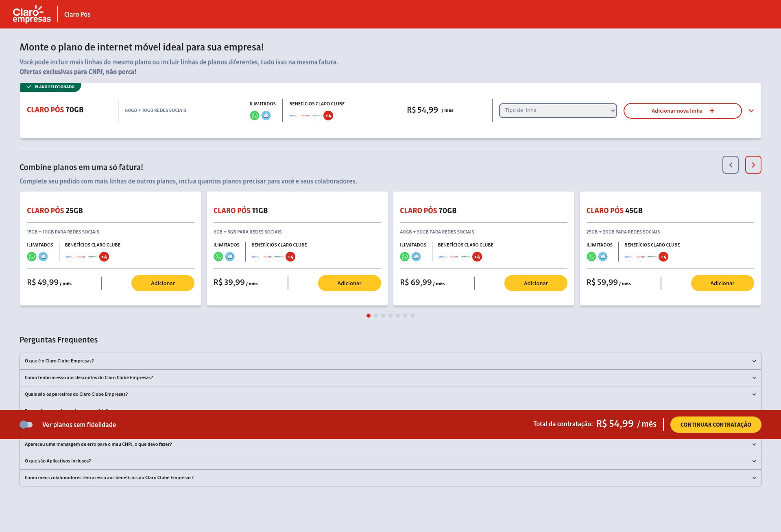Click Waze icon on 70GB carousel card

coord(416,257)
